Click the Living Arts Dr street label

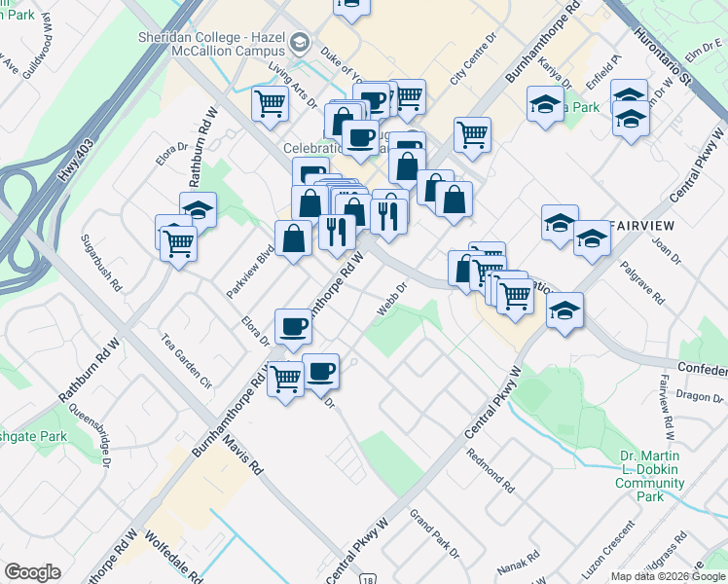[293, 86]
